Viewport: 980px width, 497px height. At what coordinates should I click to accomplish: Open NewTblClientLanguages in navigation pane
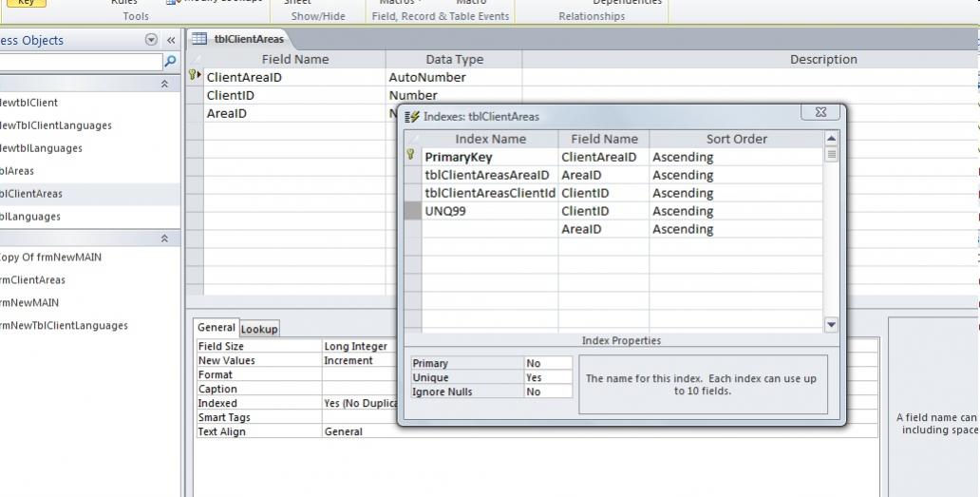pos(56,125)
